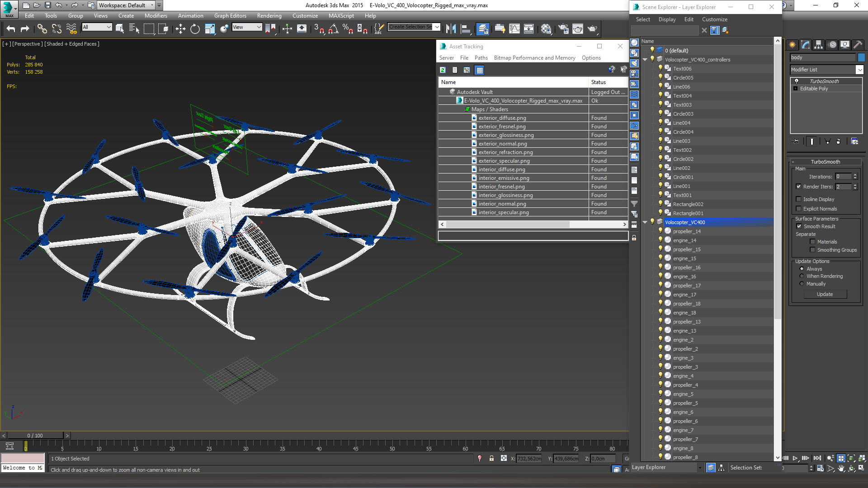Open the Hierarchy command panel tab

(x=819, y=44)
